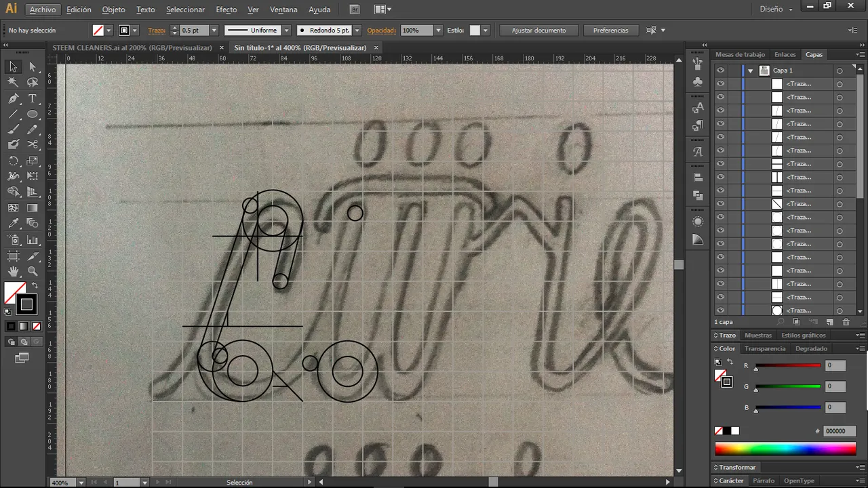
Task: Select the Artboard tool
Action: (13, 256)
